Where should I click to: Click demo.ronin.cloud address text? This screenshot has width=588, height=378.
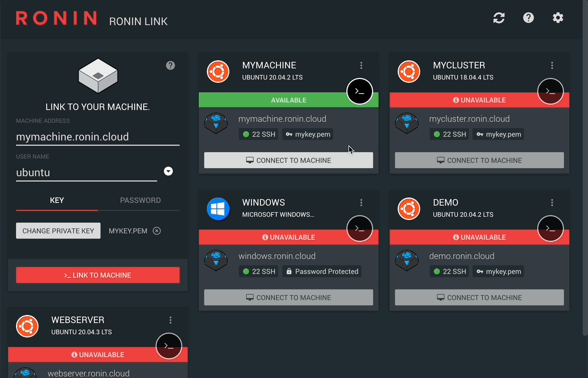click(x=462, y=256)
